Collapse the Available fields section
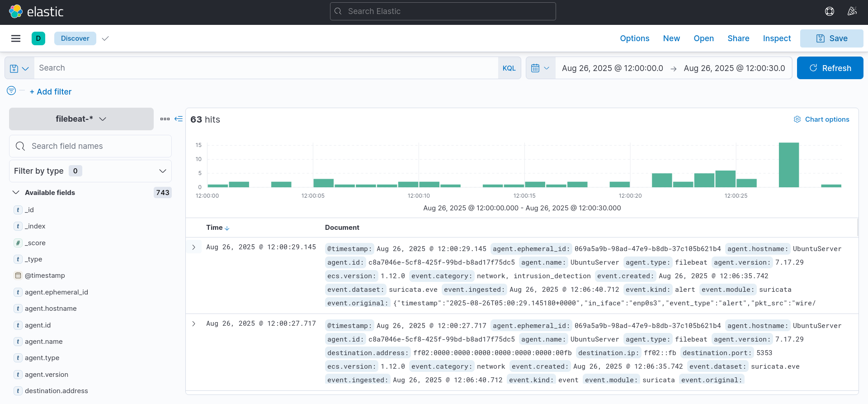The image size is (868, 404). pos(16,192)
